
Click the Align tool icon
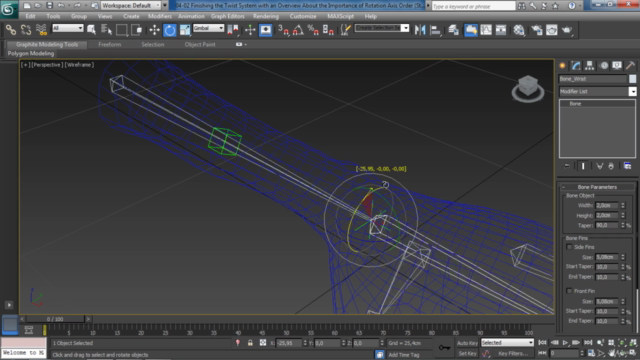[435, 30]
